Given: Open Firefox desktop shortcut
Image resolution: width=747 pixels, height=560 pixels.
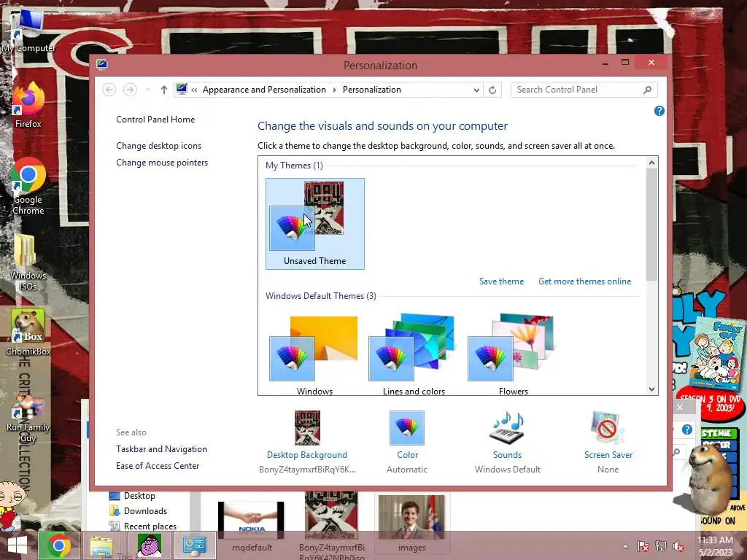Looking at the screenshot, I should (x=28, y=105).
